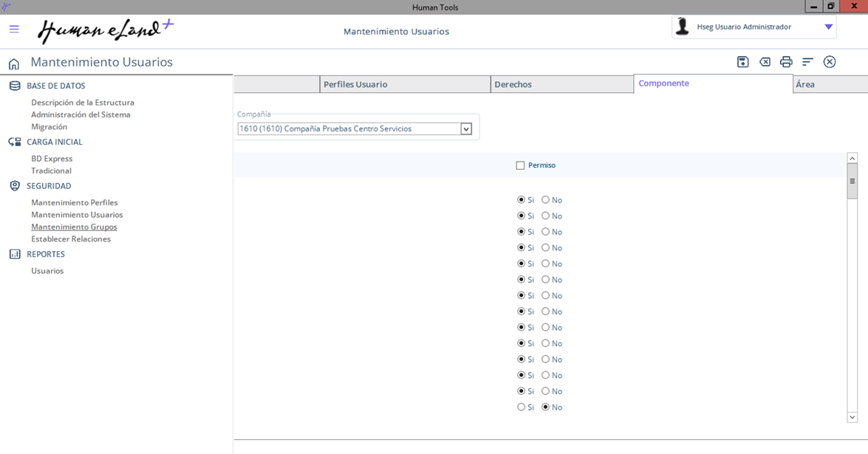Expand the Hseg Usuario Administrador menu
Viewport: 868px width, 454px height.
[828, 27]
